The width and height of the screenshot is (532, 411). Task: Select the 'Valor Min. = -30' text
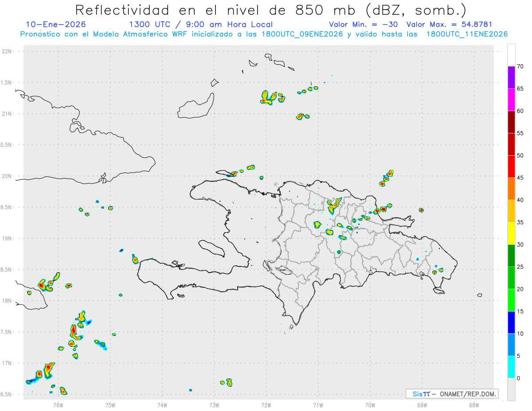click(364, 24)
